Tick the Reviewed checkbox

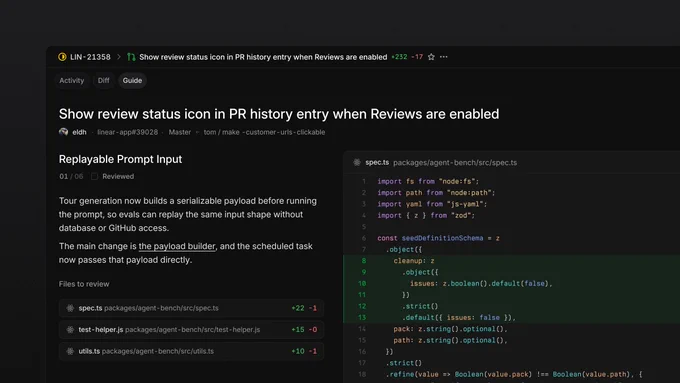coord(94,177)
